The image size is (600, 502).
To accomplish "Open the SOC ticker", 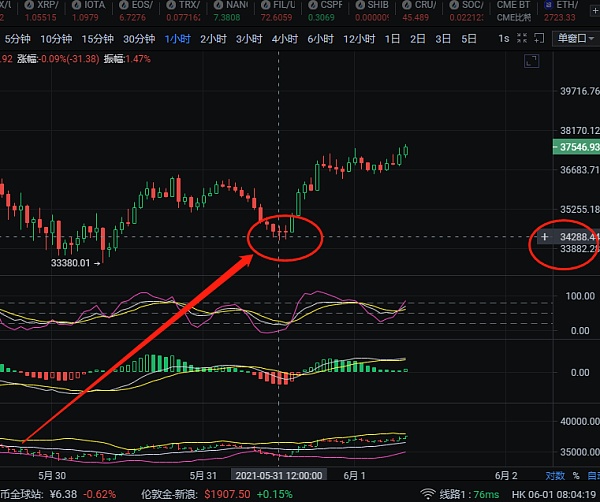I will pos(466,11).
